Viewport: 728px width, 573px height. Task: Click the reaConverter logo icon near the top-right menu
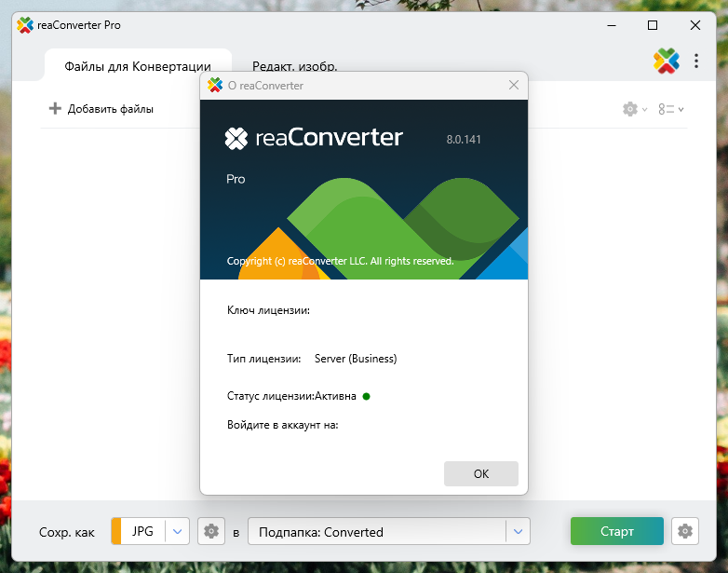coord(667,61)
